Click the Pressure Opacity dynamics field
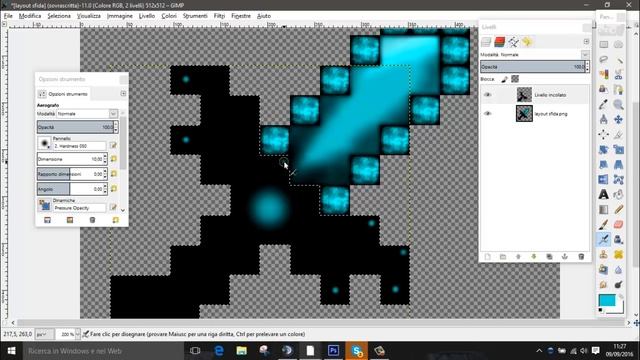The height and width of the screenshot is (360, 640). pyautogui.click(x=80, y=208)
